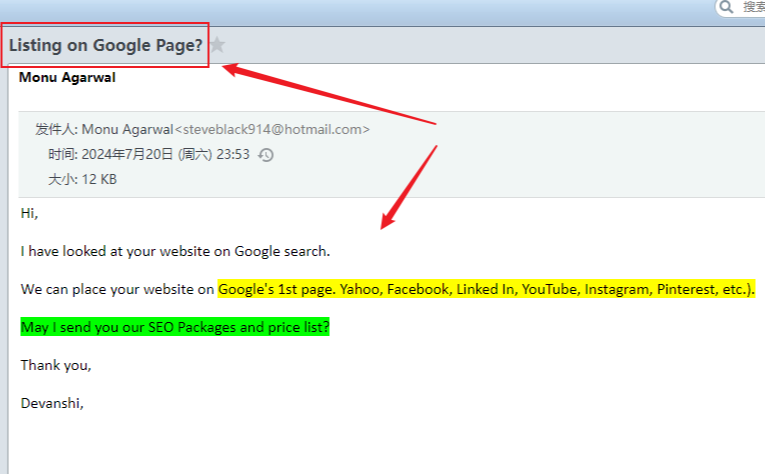Viewport: 765px width, 474px height.
Task: Click the green highlighted SEO Packages sentence
Action: pyautogui.click(x=175, y=327)
